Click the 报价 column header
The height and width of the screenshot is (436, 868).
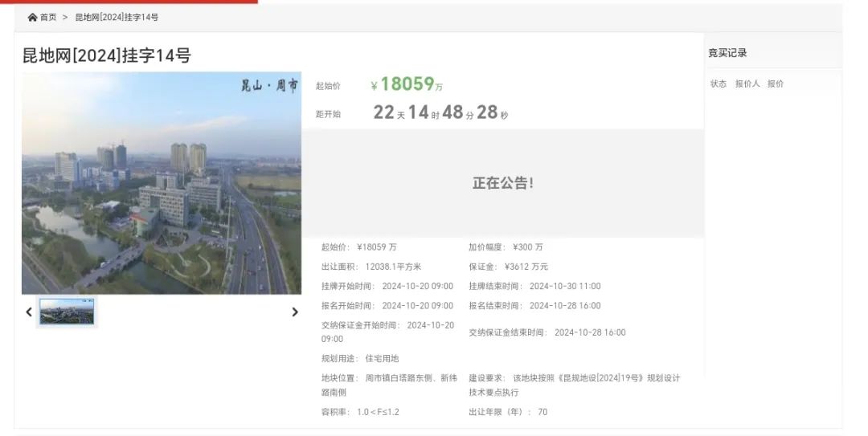(775, 84)
